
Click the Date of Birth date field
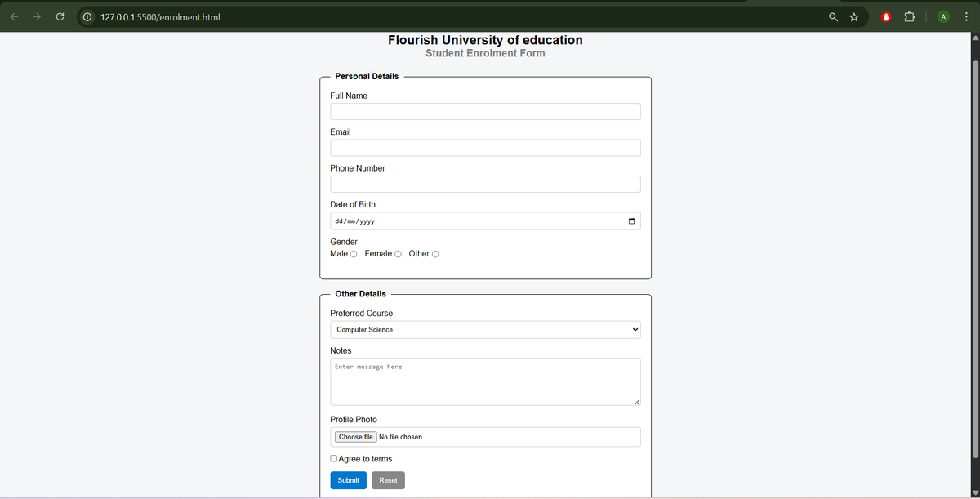click(x=485, y=221)
